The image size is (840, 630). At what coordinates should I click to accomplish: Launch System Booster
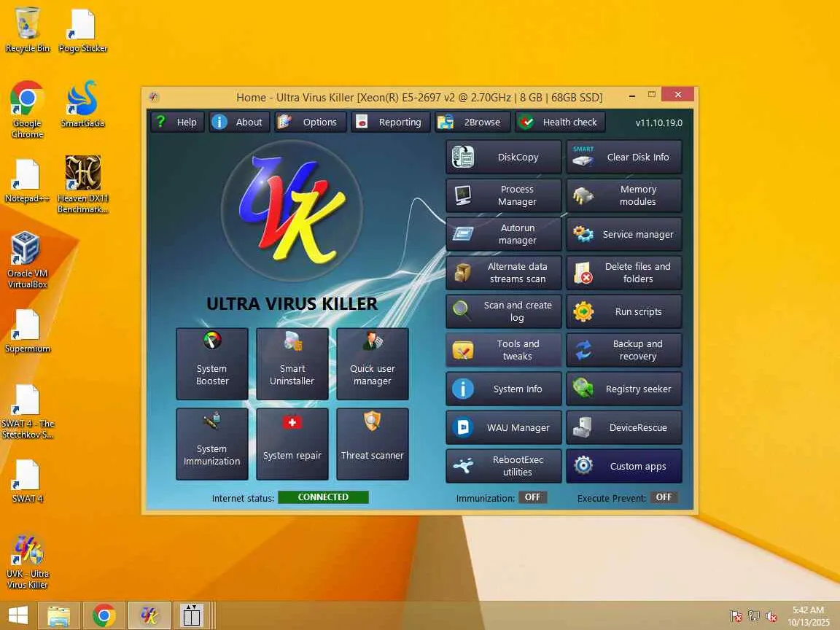[x=212, y=364]
